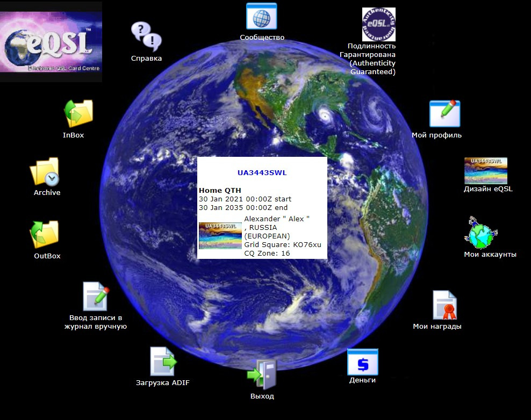Open the InBox folder icon

[78, 113]
